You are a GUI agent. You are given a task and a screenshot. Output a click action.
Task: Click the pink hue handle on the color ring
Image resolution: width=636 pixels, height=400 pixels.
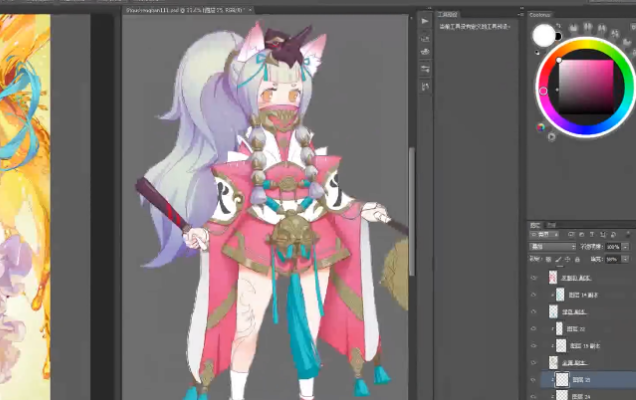click(543, 91)
